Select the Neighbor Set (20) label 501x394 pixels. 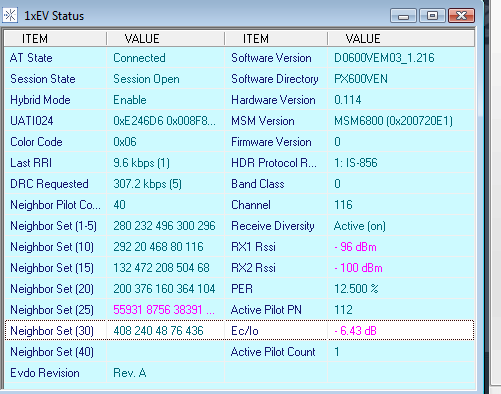tap(52, 289)
